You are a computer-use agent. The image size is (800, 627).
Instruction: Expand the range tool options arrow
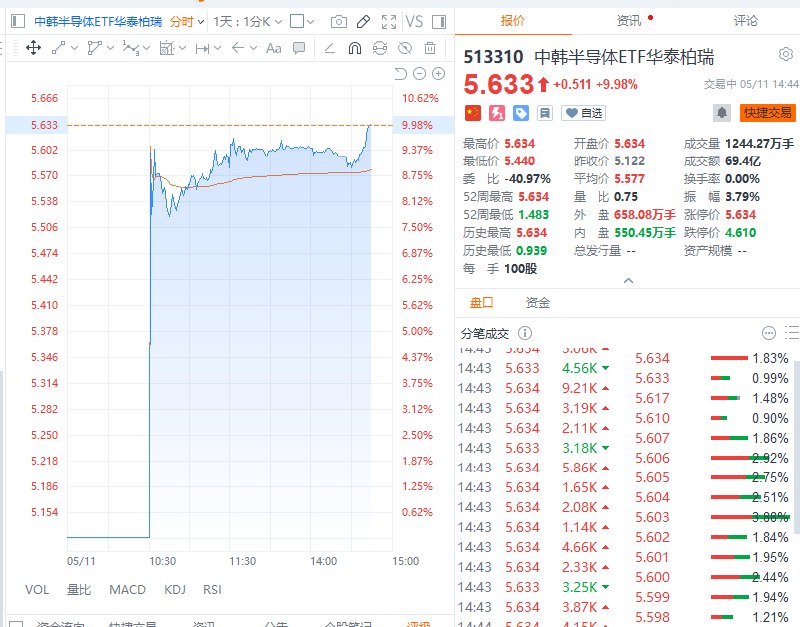[218, 48]
